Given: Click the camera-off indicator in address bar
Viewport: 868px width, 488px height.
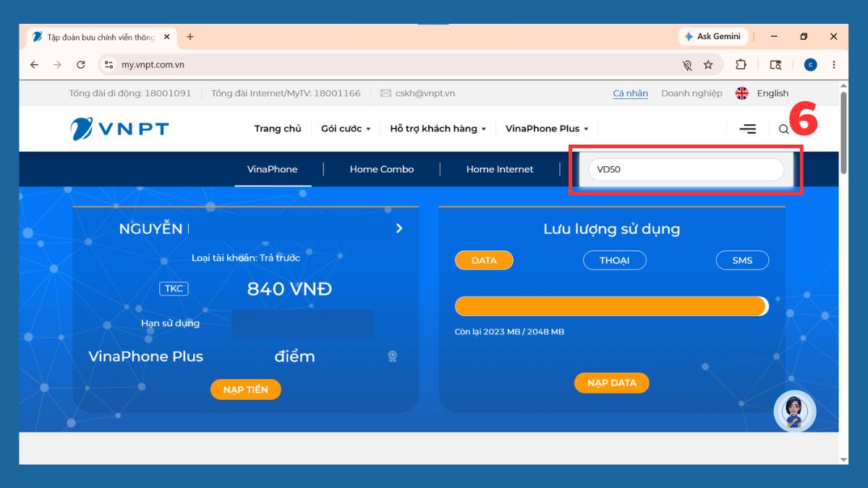Looking at the screenshot, I should point(686,64).
